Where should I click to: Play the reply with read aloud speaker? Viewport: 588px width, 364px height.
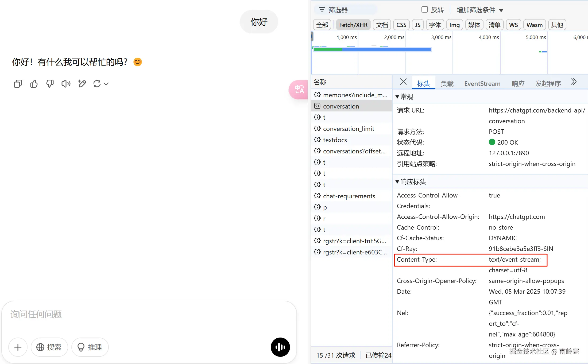point(66,84)
